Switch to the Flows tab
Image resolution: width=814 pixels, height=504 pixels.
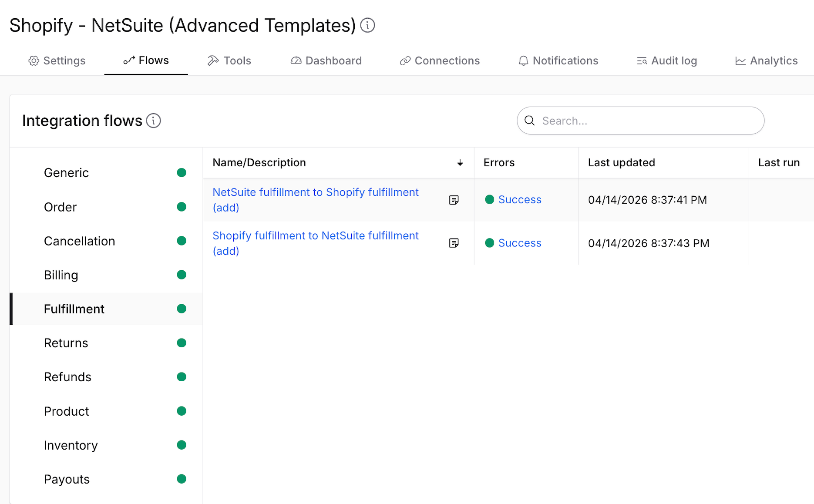pos(146,60)
